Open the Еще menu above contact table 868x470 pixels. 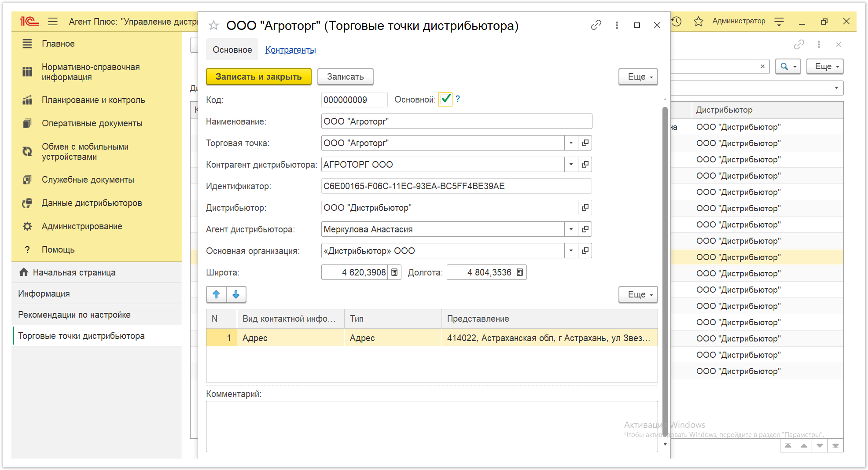pyautogui.click(x=638, y=294)
